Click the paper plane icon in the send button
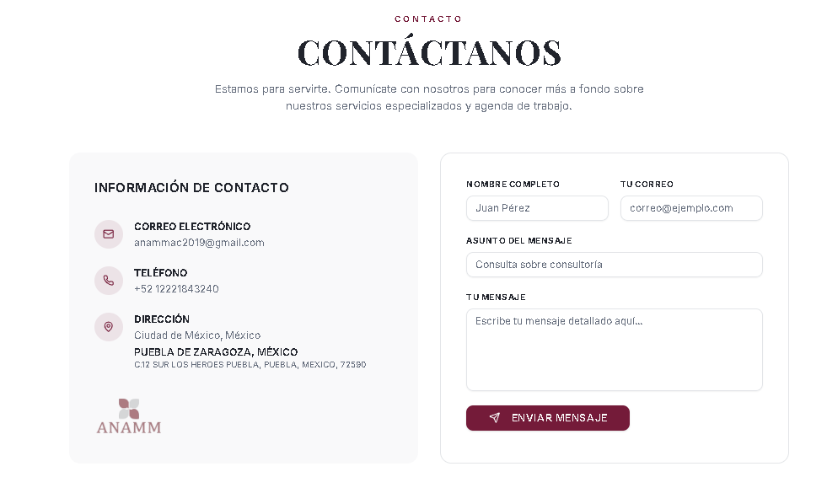 point(495,418)
